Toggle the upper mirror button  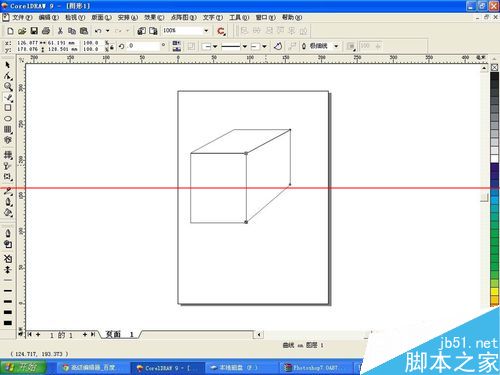[x=176, y=43]
